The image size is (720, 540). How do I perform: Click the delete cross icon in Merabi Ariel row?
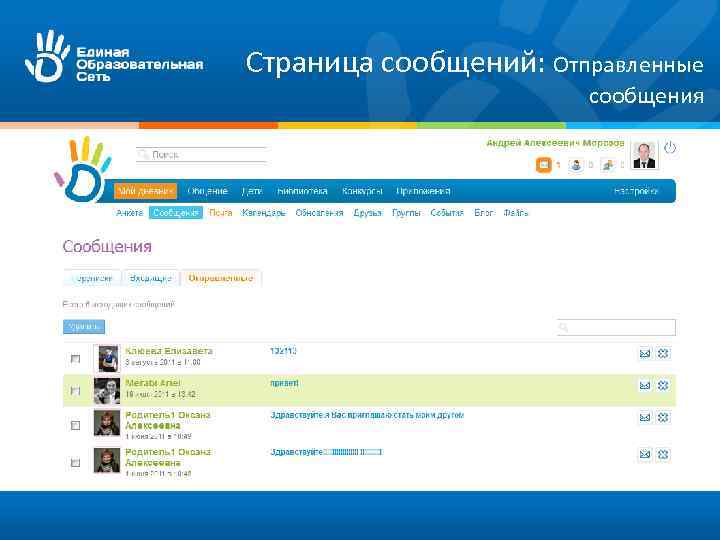click(663, 386)
